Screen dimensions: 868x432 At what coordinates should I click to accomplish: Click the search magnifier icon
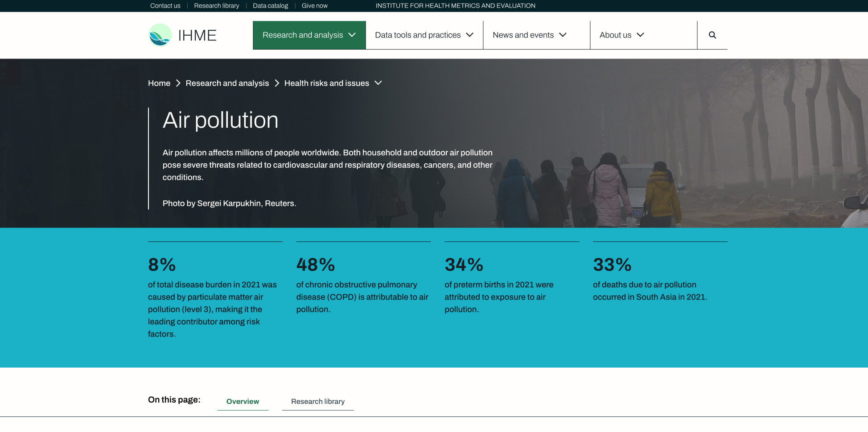coord(712,35)
